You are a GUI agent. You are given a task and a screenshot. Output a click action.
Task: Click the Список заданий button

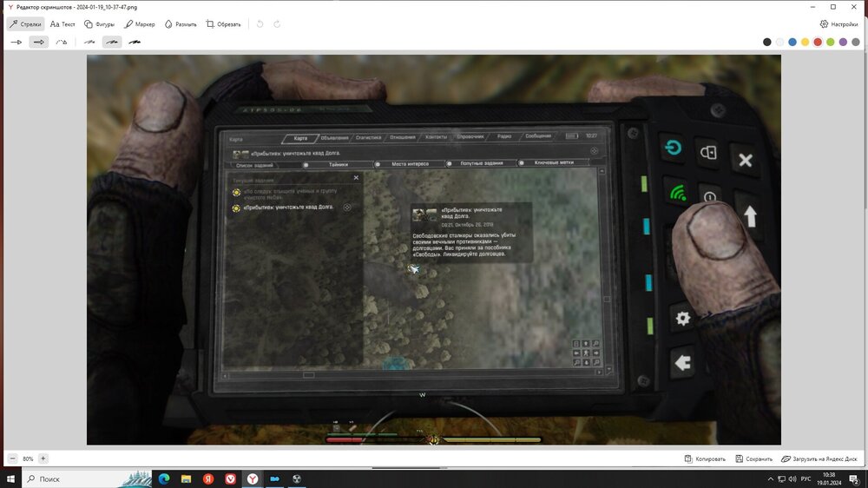pyautogui.click(x=254, y=165)
